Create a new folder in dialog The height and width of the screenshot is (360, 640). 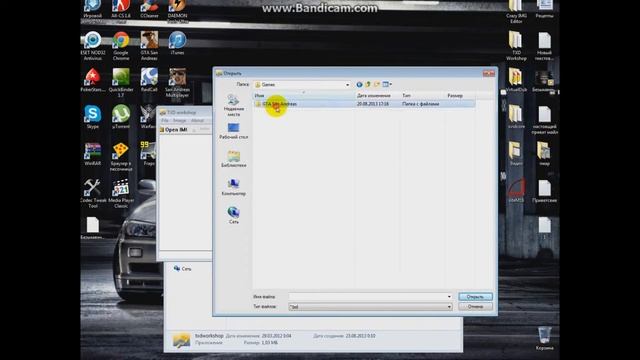click(376, 84)
